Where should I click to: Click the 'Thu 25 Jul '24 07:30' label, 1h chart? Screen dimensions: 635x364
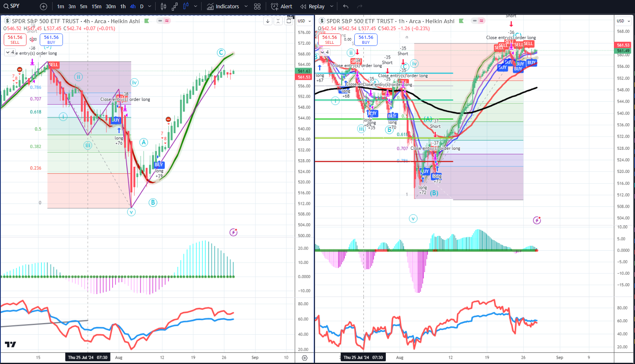click(363, 357)
